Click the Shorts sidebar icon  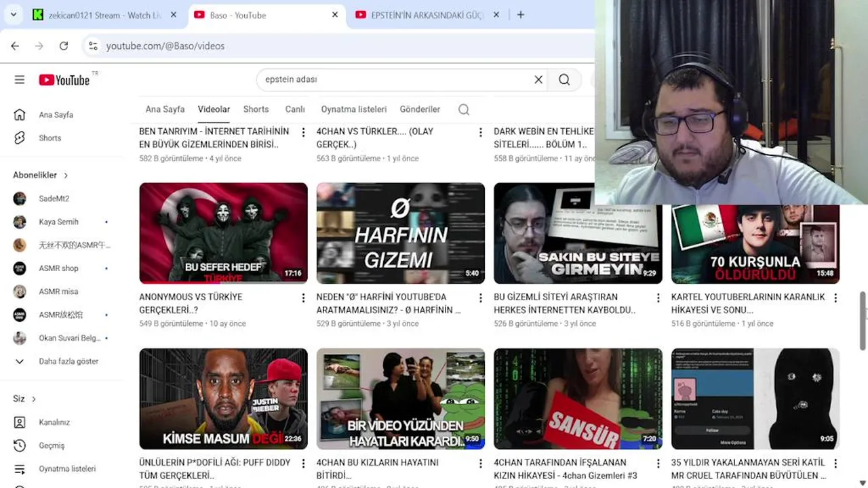pyautogui.click(x=20, y=138)
